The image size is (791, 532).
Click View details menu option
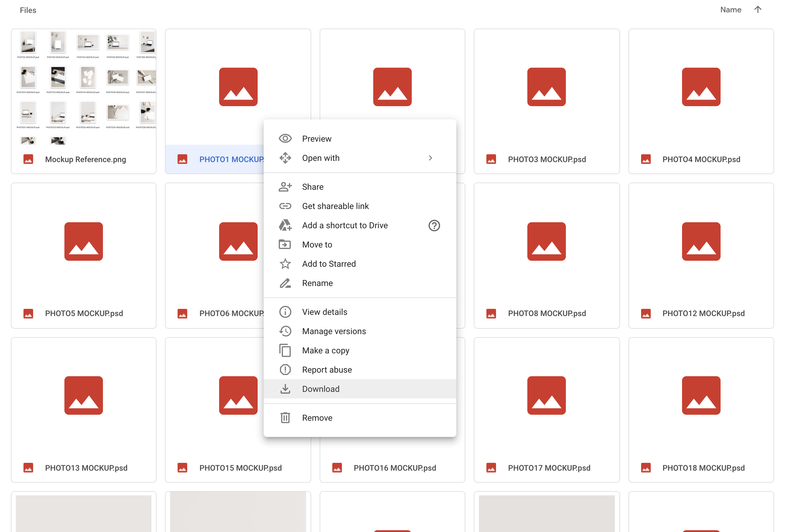pos(324,312)
